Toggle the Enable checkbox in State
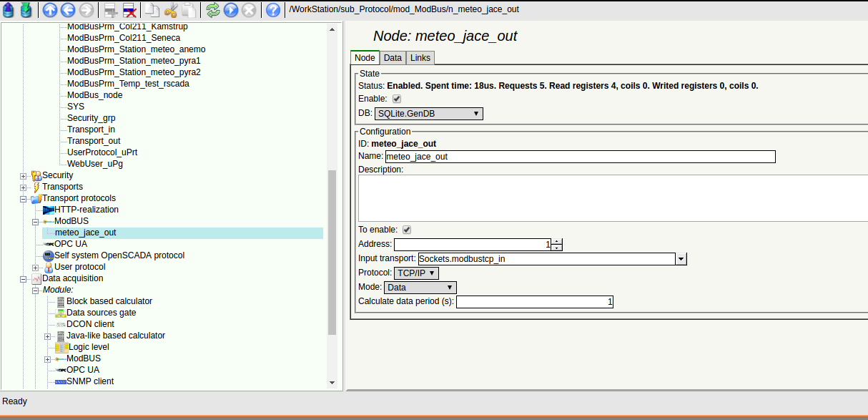 pos(397,99)
